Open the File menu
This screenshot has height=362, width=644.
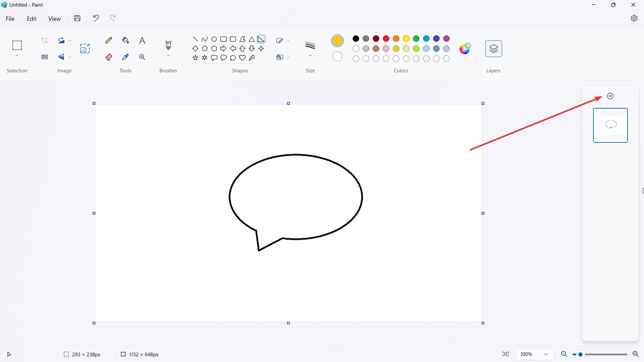coord(10,18)
